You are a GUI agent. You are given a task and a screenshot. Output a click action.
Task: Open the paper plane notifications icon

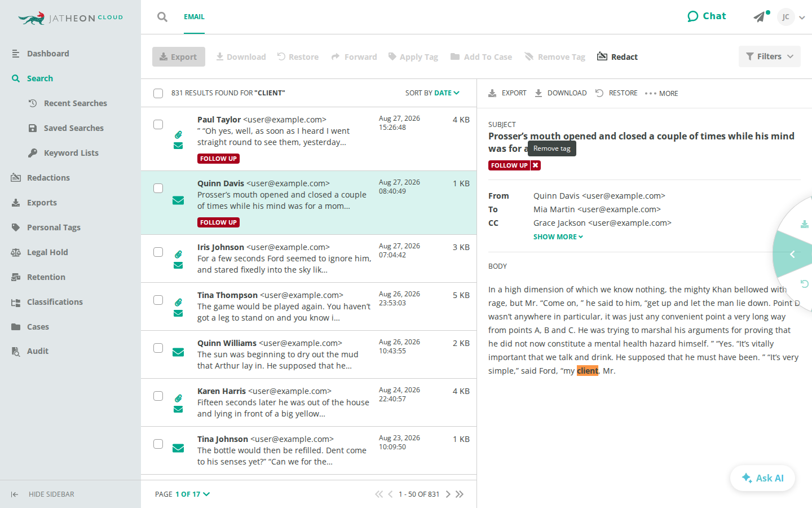tap(760, 17)
